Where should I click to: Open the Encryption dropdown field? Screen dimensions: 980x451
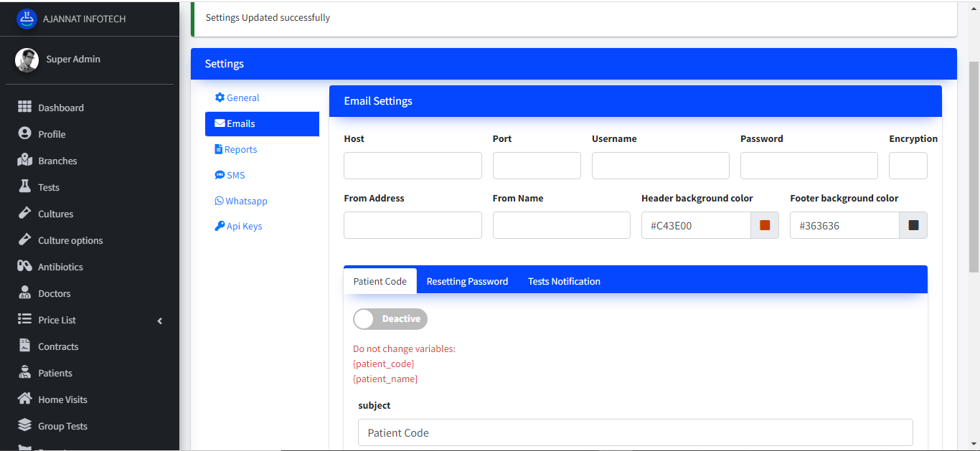click(908, 166)
